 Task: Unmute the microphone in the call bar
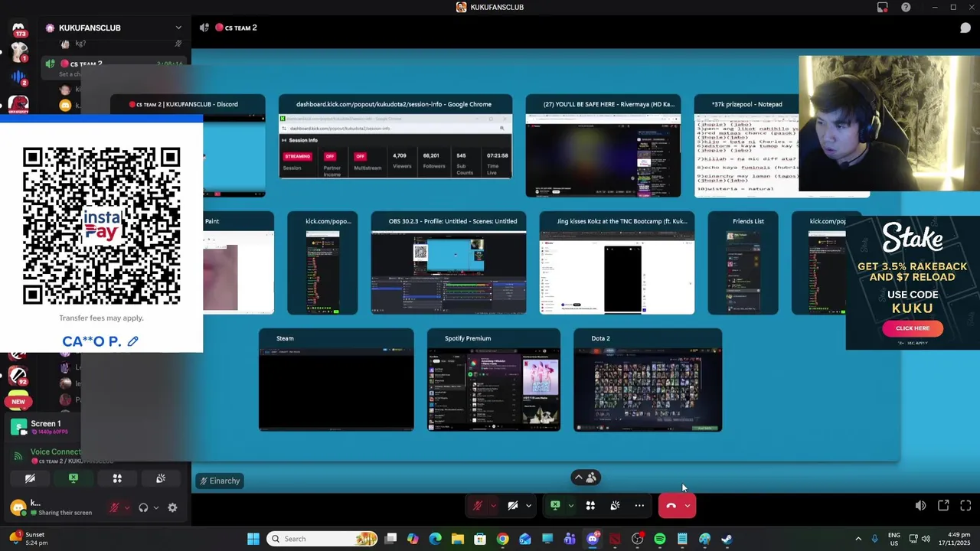477,506
